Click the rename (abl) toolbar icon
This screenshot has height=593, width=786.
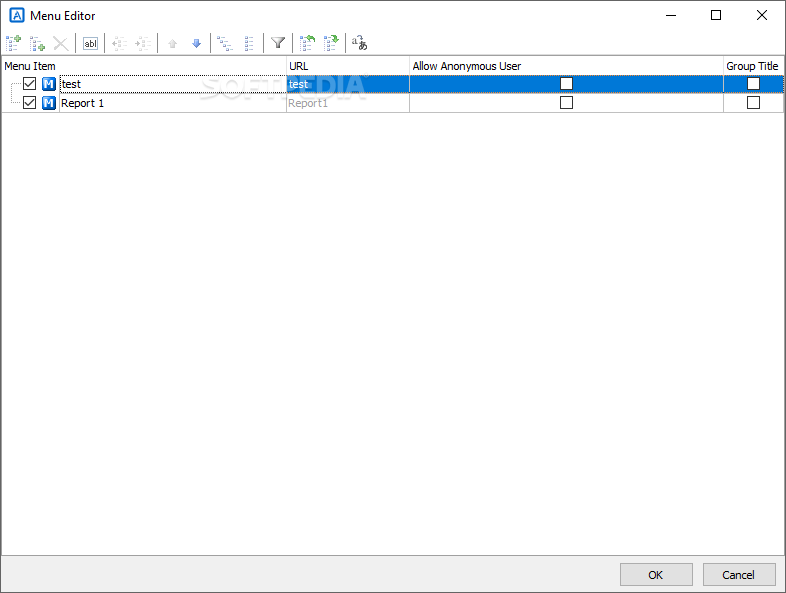click(90, 43)
